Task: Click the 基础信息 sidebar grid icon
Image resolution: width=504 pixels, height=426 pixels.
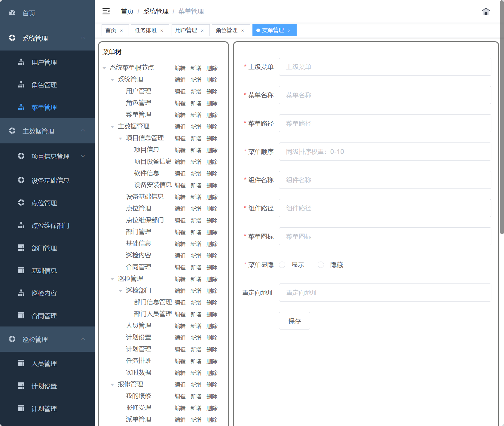Action: coord(21,270)
